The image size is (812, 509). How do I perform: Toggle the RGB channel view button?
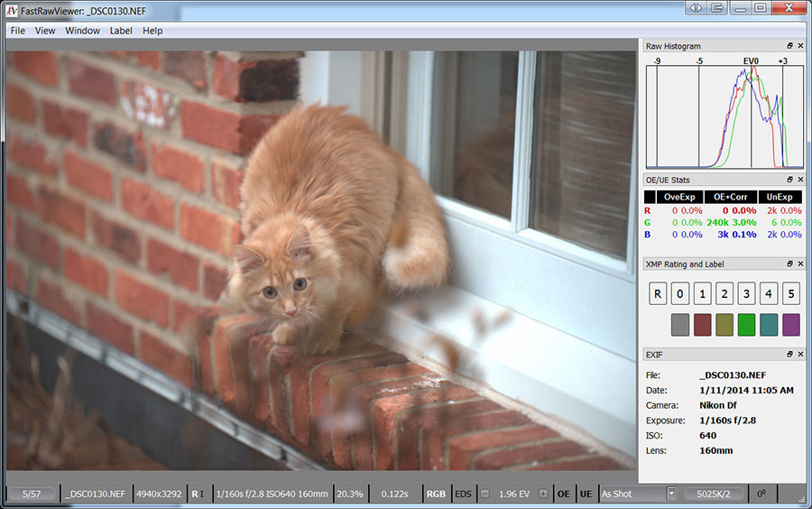[437, 494]
